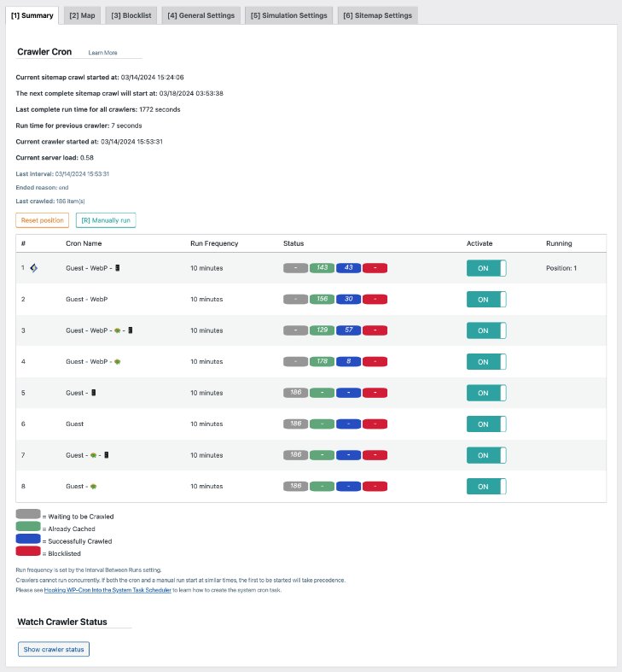Click green Already Cached legend swatch
This screenshot has width=622, height=672.
point(28,526)
